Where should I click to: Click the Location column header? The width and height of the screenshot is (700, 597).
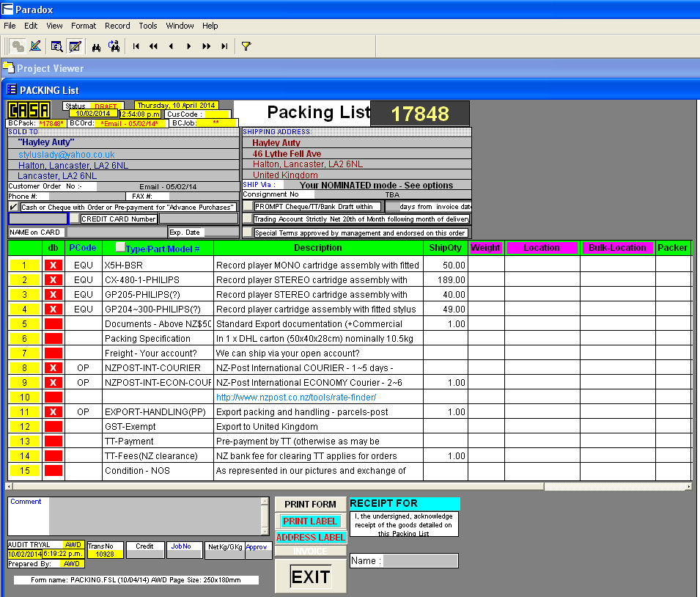point(541,248)
